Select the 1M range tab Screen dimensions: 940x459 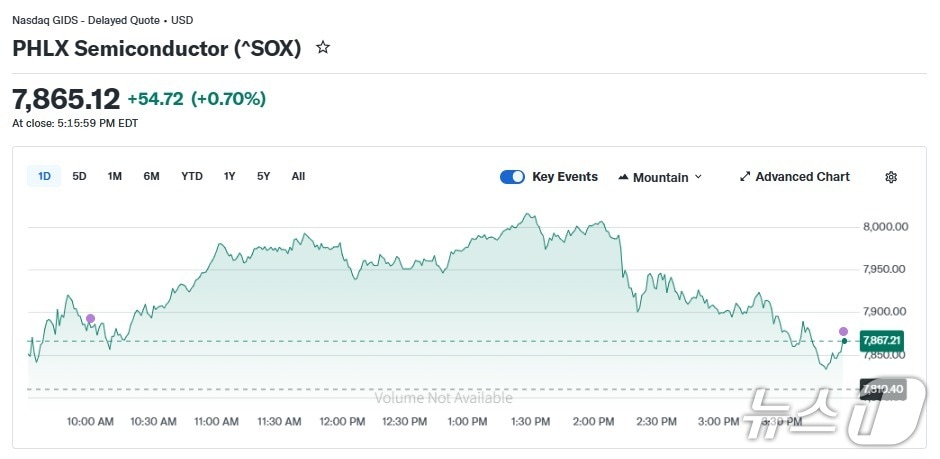pyautogui.click(x=115, y=177)
